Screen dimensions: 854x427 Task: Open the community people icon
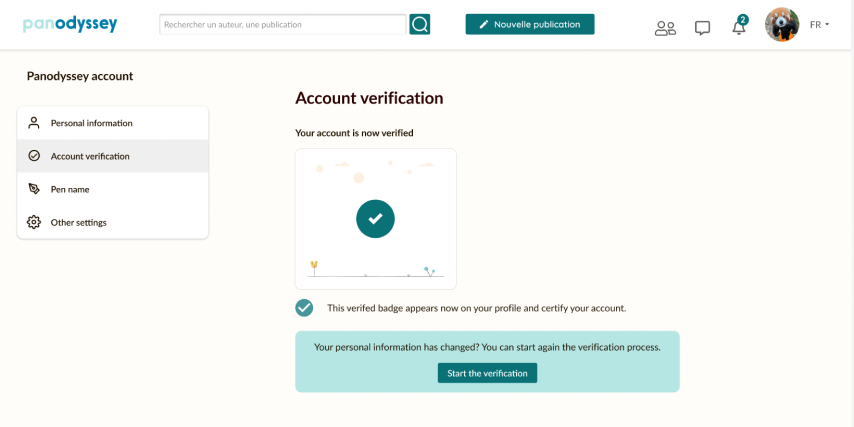coord(665,28)
